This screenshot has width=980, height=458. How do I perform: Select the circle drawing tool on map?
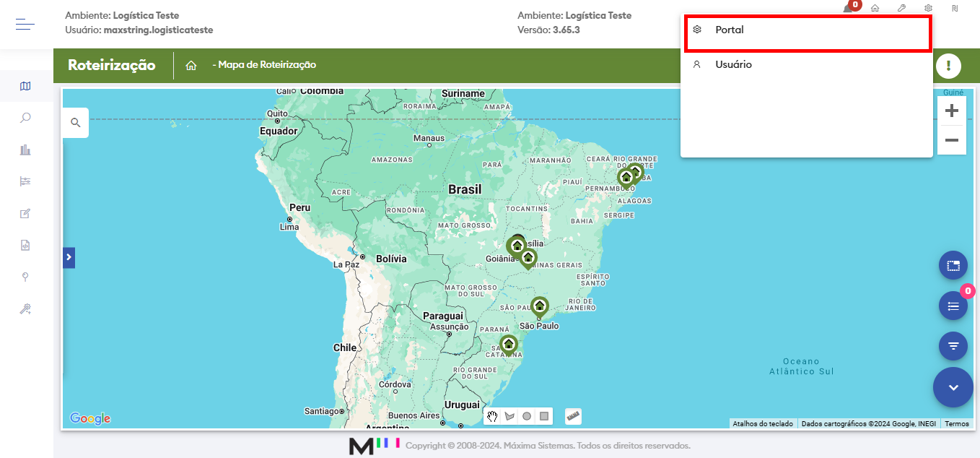(527, 416)
